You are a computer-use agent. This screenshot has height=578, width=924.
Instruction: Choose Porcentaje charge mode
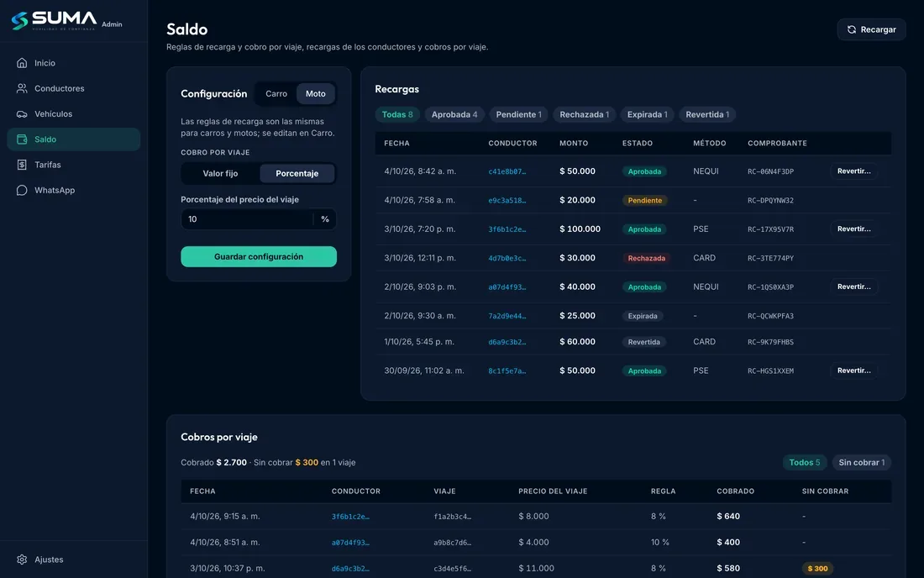(297, 173)
